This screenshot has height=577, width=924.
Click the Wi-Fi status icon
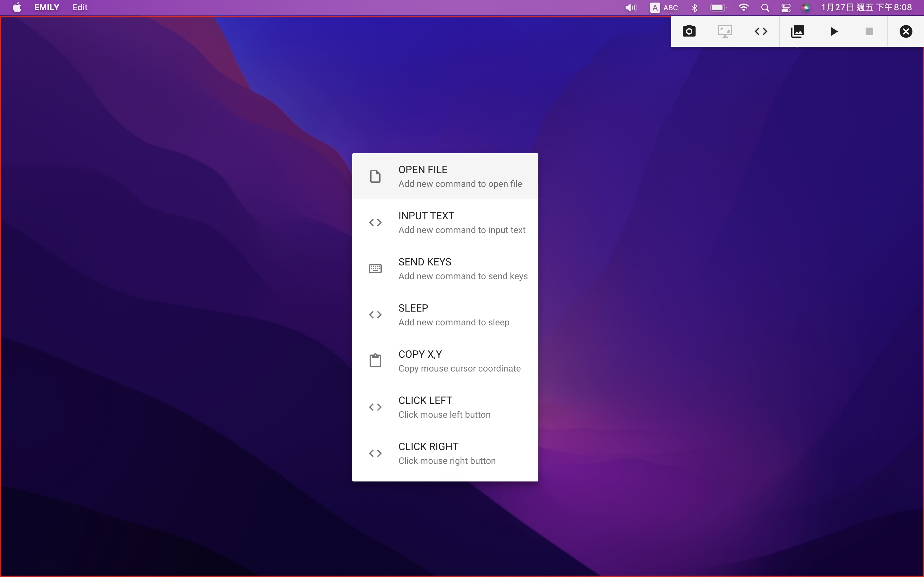click(x=743, y=8)
